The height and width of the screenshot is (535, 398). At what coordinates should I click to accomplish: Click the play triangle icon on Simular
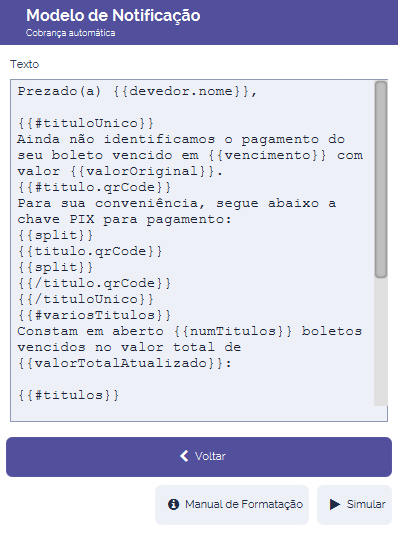(x=335, y=504)
